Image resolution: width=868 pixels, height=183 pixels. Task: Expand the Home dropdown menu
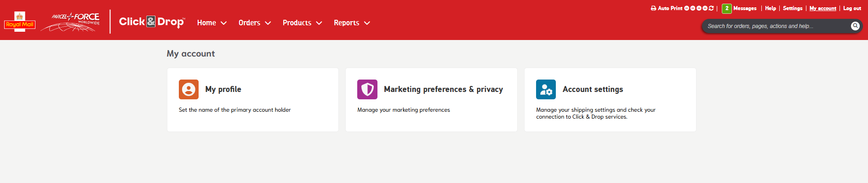[212, 23]
